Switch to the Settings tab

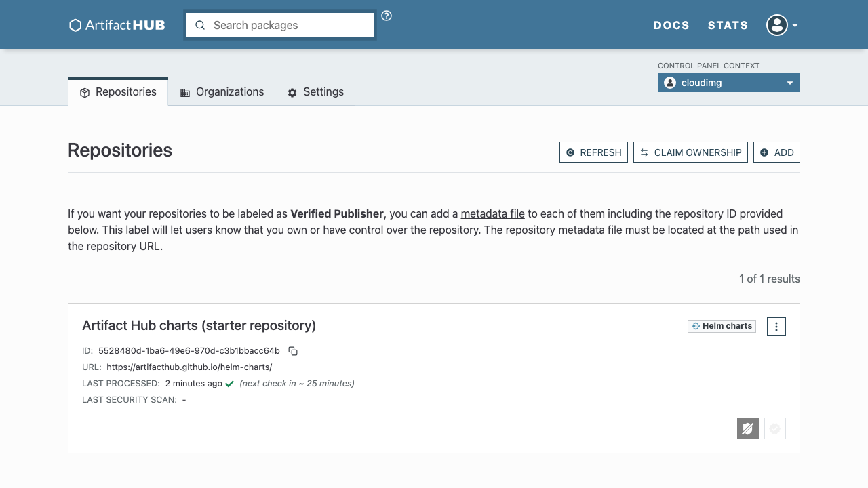click(315, 92)
